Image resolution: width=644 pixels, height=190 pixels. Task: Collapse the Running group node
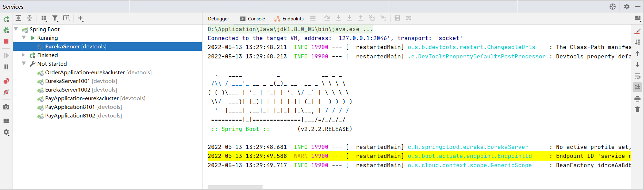click(x=24, y=37)
